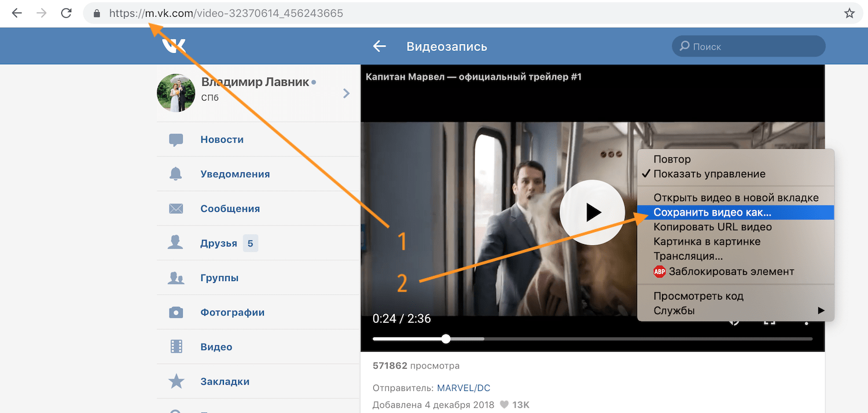This screenshot has width=868, height=413.
Task: Click the Добавлена 4 декабря 2018 date
Action: (433, 405)
